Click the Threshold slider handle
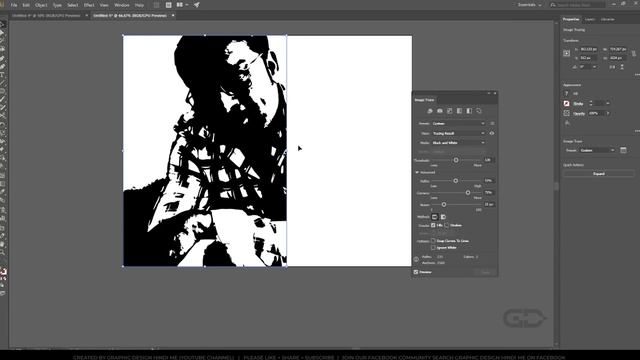The height and width of the screenshot is (360, 640). [456, 160]
